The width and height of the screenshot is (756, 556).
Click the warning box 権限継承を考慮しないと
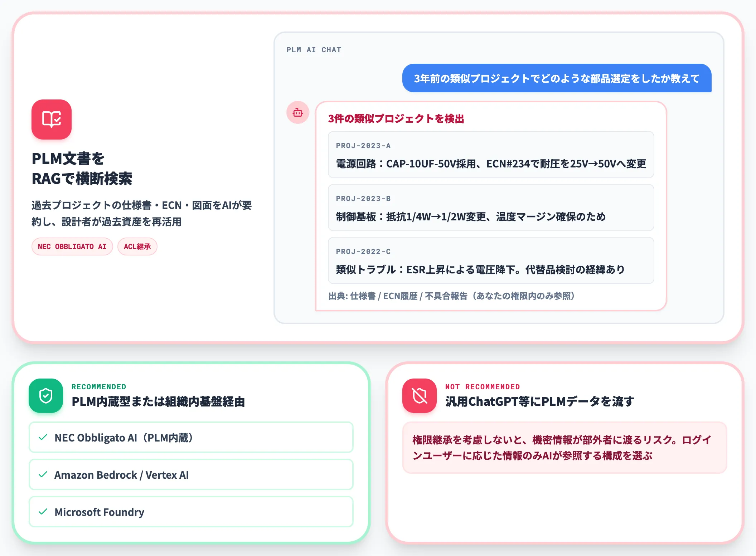pyautogui.click(x=565, y=448)
